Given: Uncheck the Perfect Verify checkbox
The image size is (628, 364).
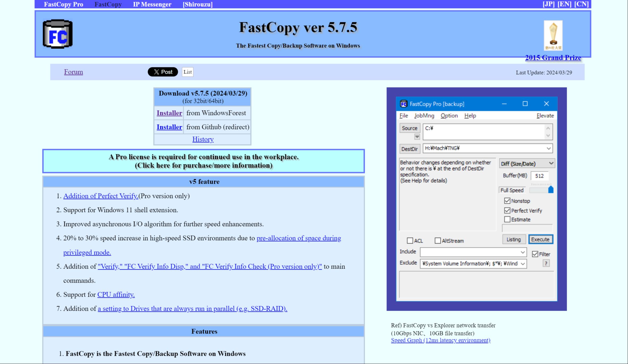Looking at the screenshot, I should point(507,210).
